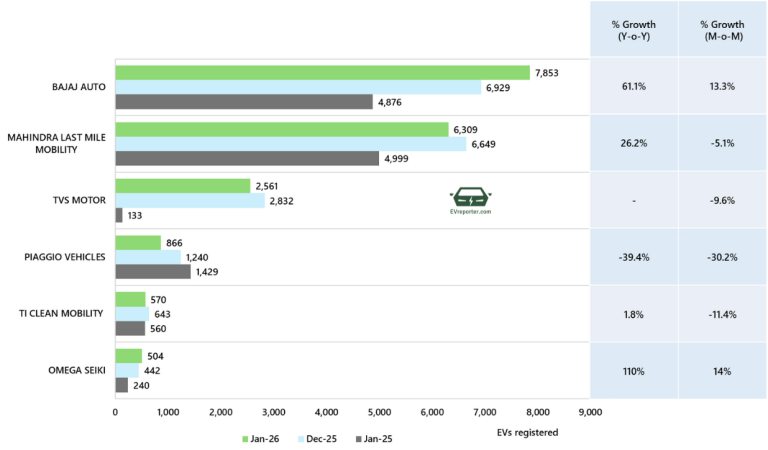Viewport: 768px width, 450px height.
Task: Select the PIAGGIO VEHICLES label
Action: 65,257
